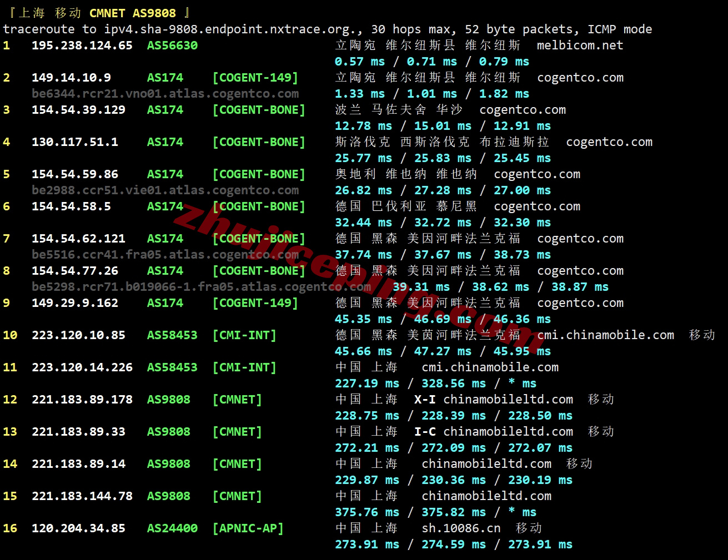Click IP 154.54.39.129 on hop 3
The height and width of the screenshot is (560, 728).
[x=78, y=110]
